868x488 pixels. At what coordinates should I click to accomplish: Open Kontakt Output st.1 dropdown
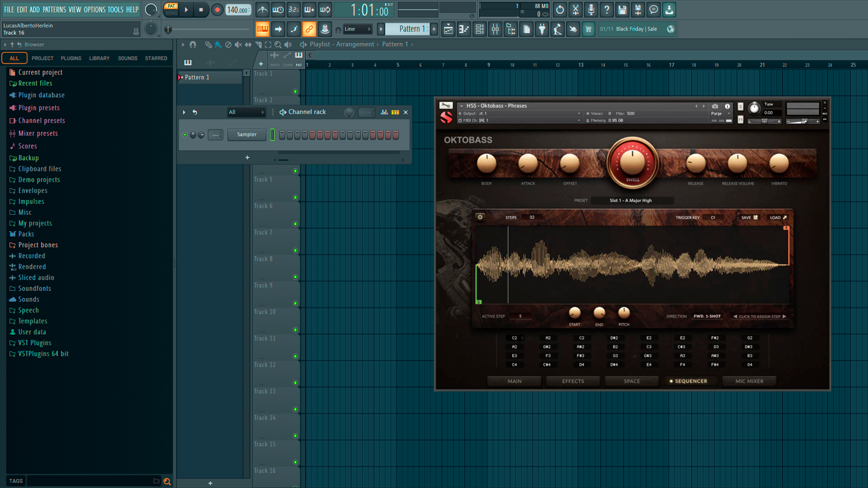(x=520, y=113)
